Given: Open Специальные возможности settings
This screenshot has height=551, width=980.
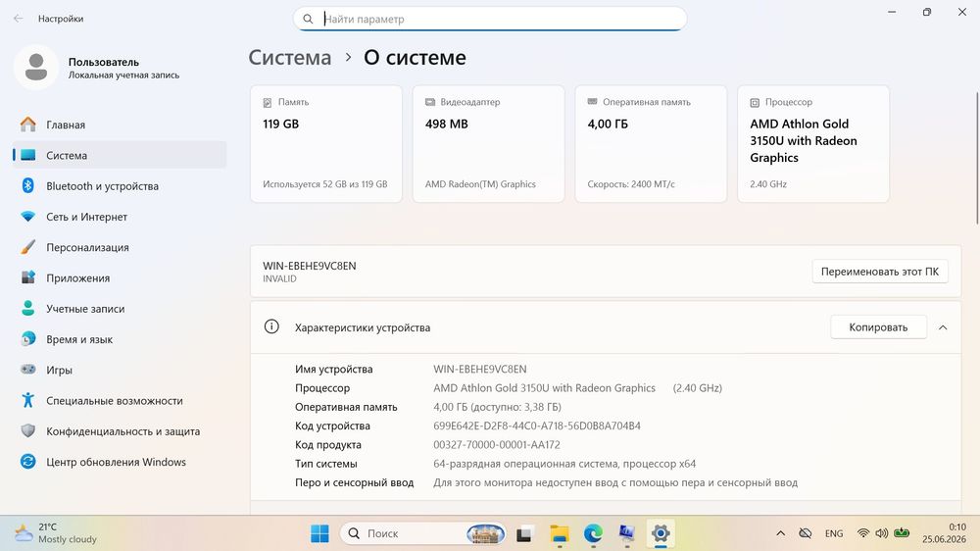Looking at the screenshot, I should [120, 400].
